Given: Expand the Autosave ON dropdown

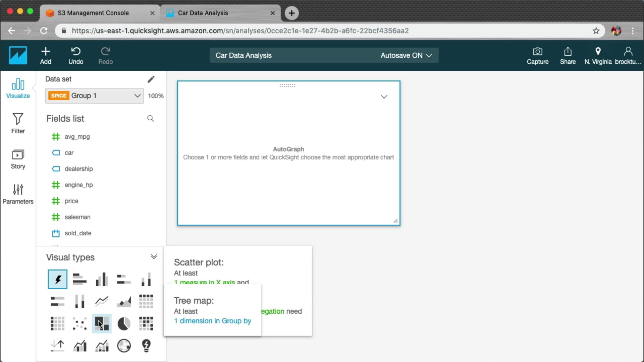Looking at the screenshot, I should click(x=406, y=55).
